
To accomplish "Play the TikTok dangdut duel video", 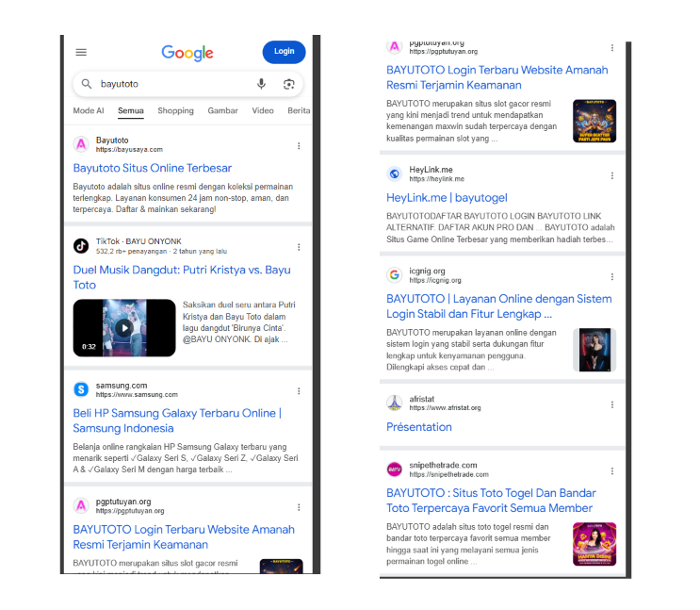I will [124, 328].
